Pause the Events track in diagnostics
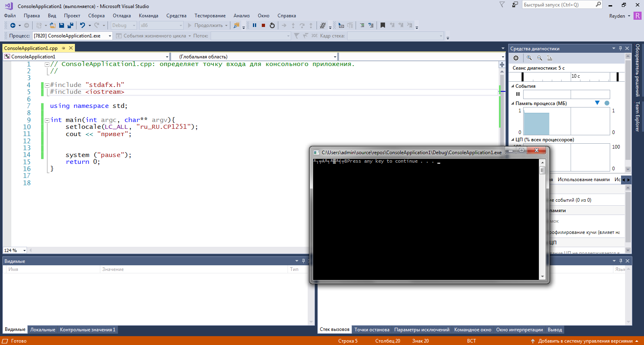The height and width of the screenshot is (345, 644). 518,94
